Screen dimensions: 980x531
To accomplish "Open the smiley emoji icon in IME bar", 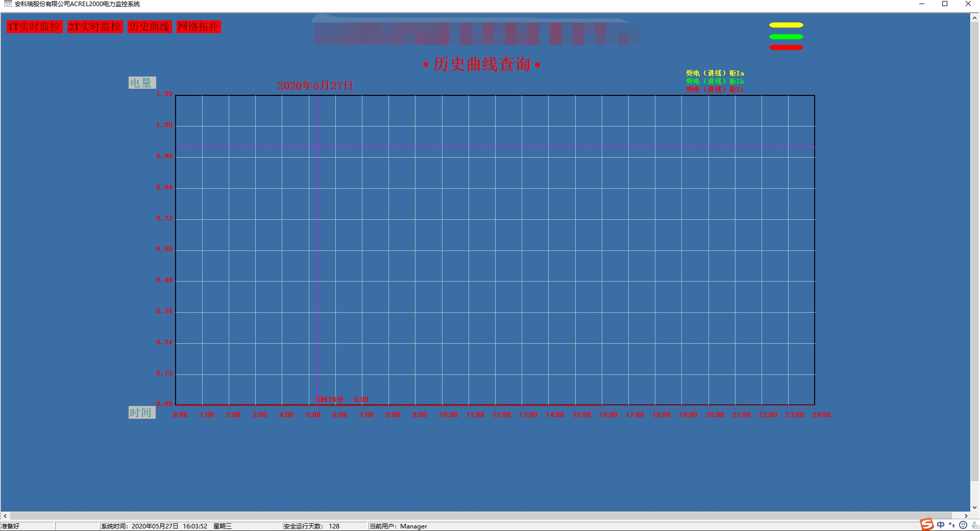I will (x=963, y=525).
